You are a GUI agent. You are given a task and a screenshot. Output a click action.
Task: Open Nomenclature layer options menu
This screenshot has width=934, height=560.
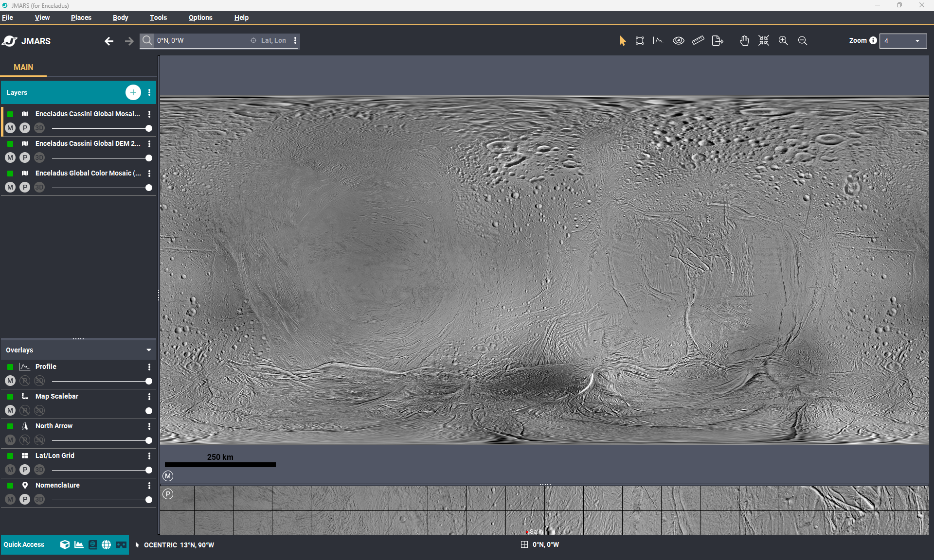click(x=149, y=485)
